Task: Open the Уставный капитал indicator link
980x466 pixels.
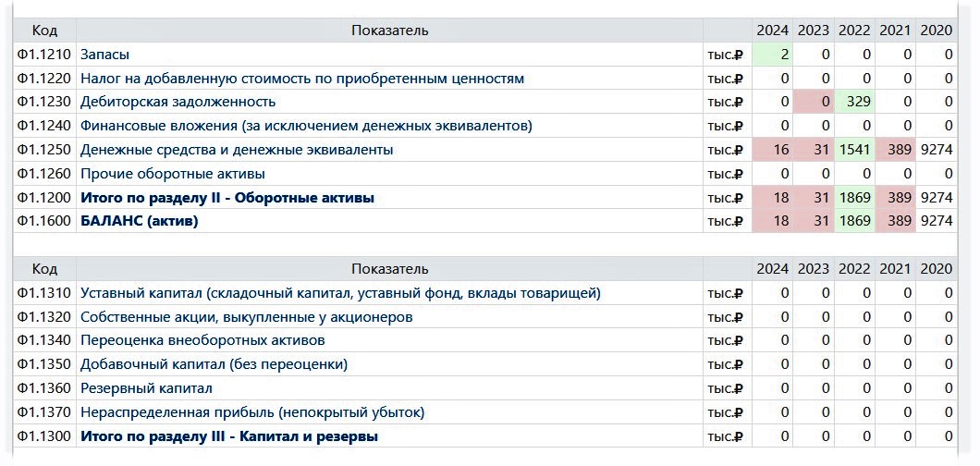Action: pos(340,293)
